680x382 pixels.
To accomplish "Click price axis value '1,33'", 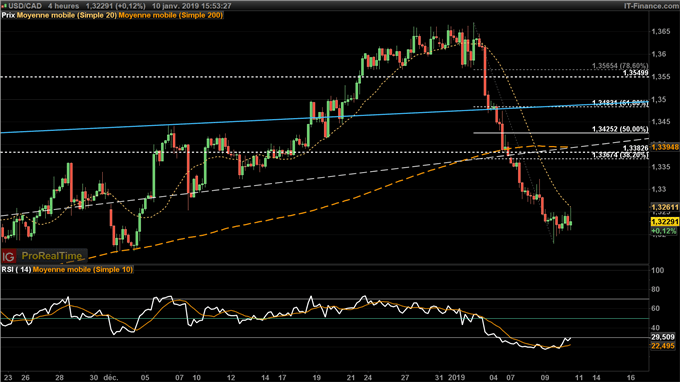I will (x=658, y=189).
